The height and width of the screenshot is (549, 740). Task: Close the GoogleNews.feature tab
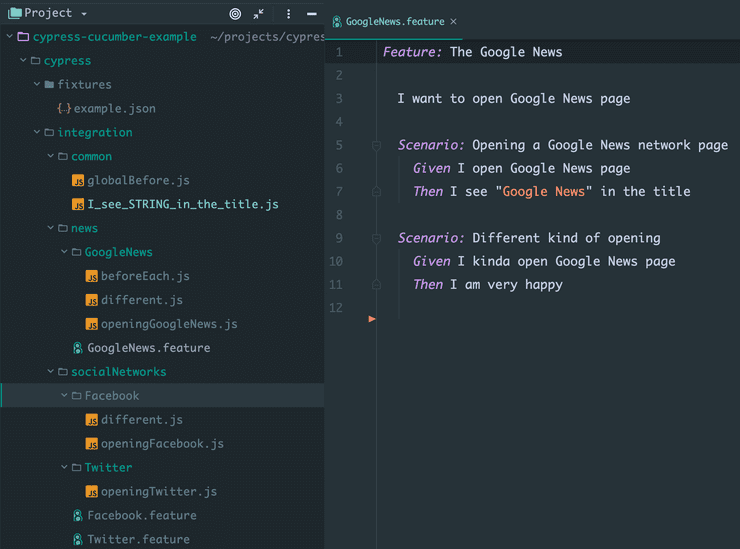pyautogui.click(x=453, y=22)
